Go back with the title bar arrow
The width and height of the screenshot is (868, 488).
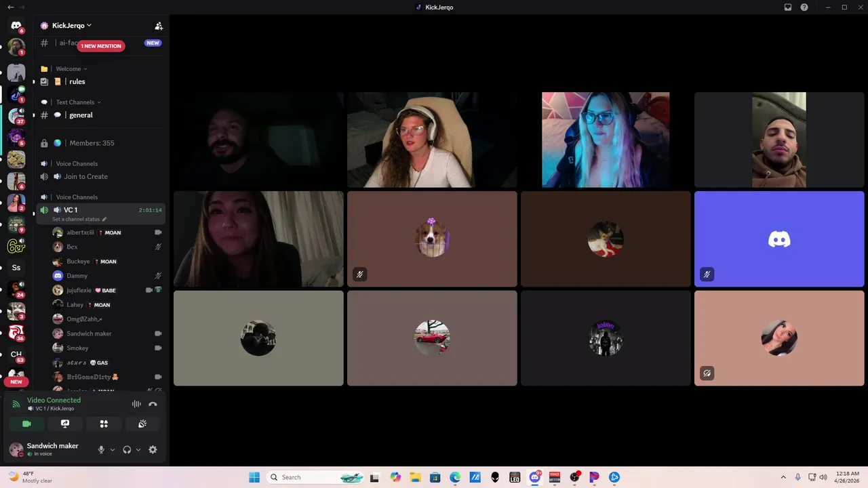[10, 7]
